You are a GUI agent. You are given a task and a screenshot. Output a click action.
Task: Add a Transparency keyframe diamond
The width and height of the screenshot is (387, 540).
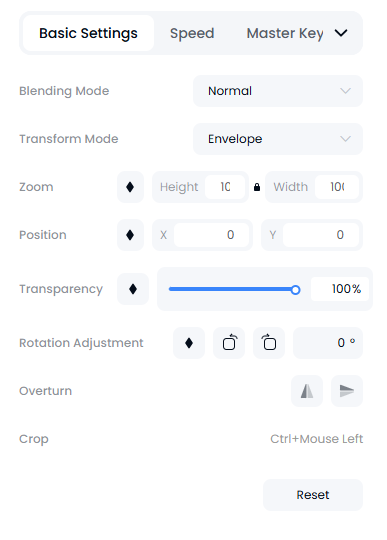[133, 289]
